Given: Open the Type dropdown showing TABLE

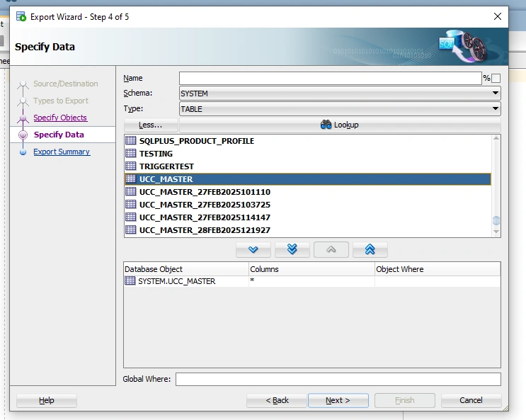Looking at the screenshot, I should point(340,109).
